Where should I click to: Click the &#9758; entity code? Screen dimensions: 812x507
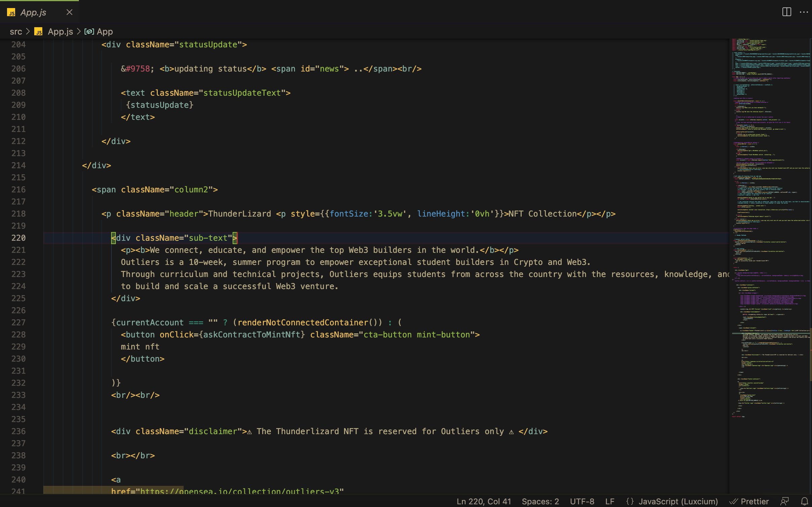pyautogui.click(x=138, y=69)
